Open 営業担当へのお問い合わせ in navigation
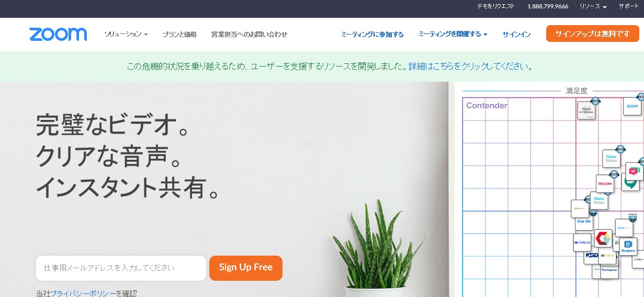Image resolution: width=644 pixels, height=297 pixels. pos(249,34)
